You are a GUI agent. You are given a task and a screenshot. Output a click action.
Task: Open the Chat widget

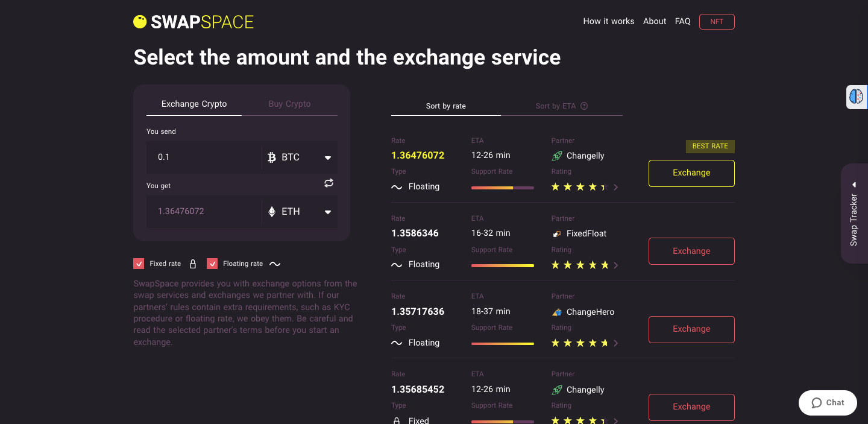pos(828,403)
